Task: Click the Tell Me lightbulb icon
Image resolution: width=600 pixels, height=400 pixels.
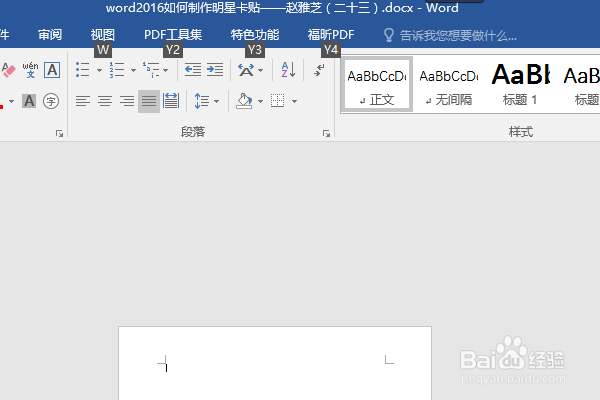Action: pos(389,35)
